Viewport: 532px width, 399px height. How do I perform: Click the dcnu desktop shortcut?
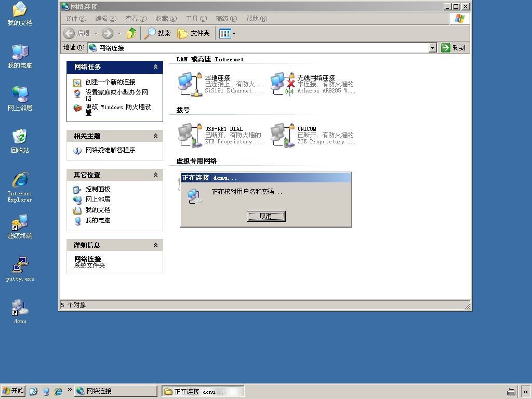coord(20,312)
